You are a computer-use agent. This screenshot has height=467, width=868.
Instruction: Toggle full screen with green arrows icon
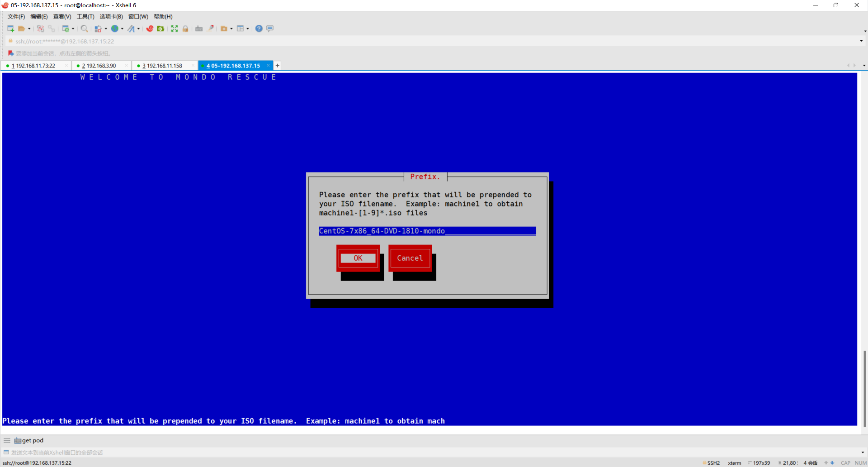click(175, 29)
